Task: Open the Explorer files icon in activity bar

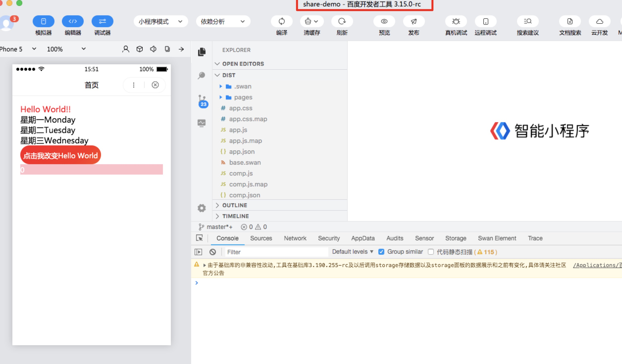Action: click(202, 52)
